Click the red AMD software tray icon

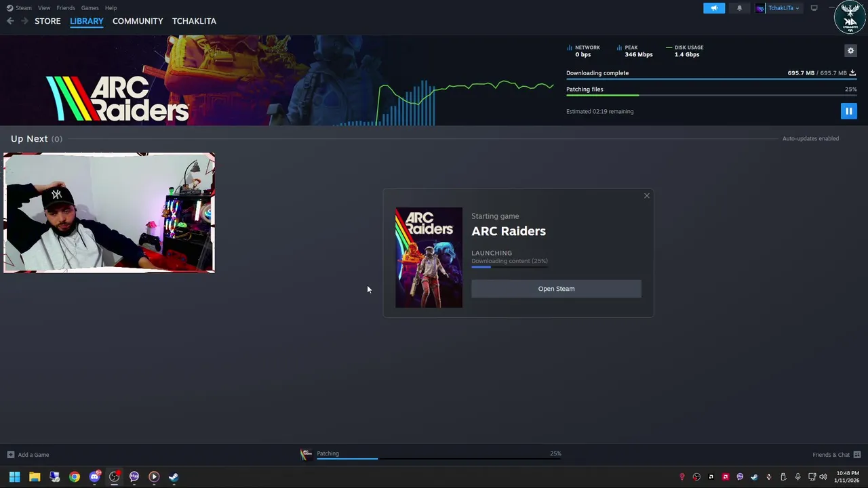point(726,476)
